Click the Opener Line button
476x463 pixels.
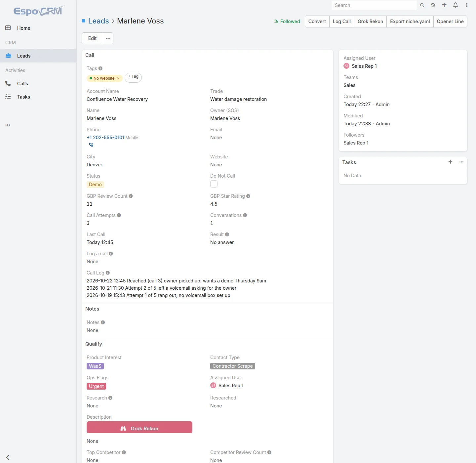click(x=450, y=21)
